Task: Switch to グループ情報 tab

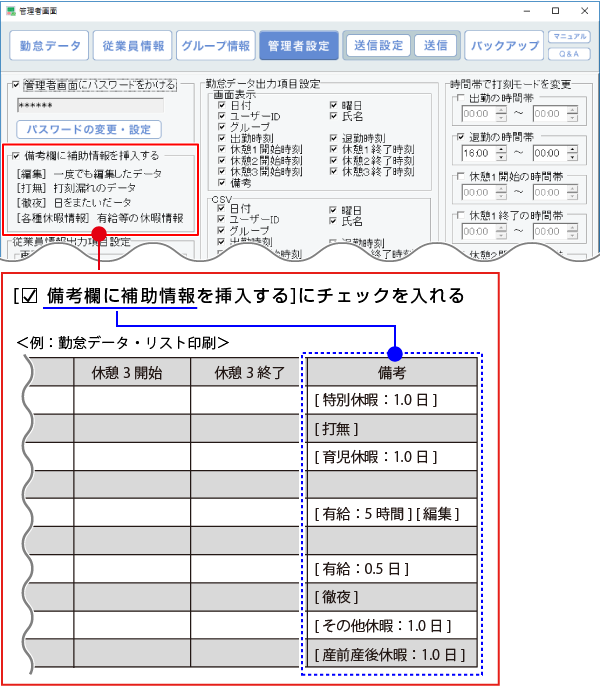Action: pyautogui.click(x=215, y=46)
